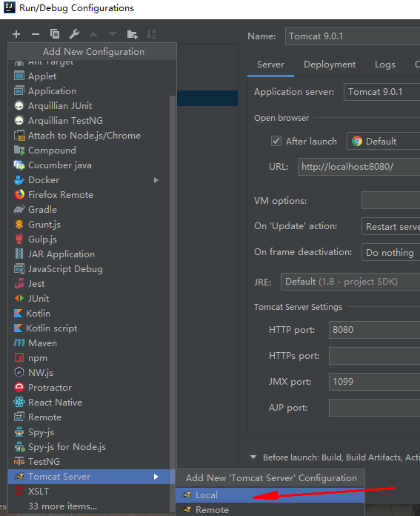Click the JMX port field 1099
This screenshot has width=420, height=516.
point(374,382)
